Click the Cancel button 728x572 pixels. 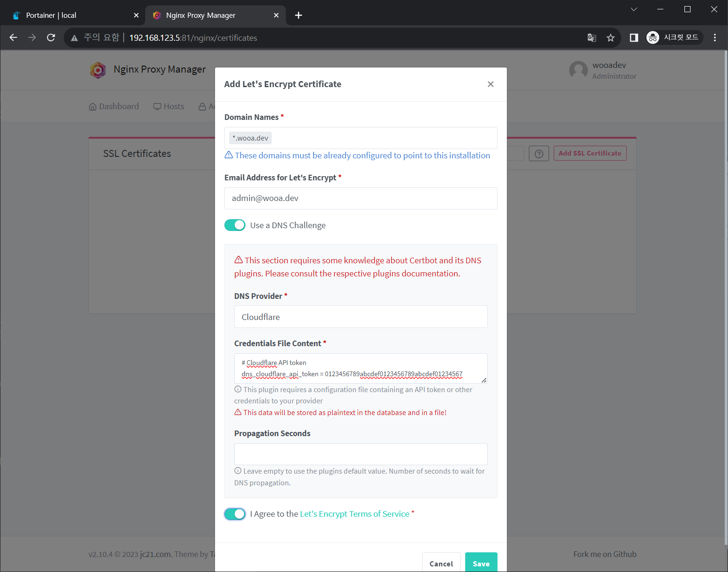pos(441,563)
